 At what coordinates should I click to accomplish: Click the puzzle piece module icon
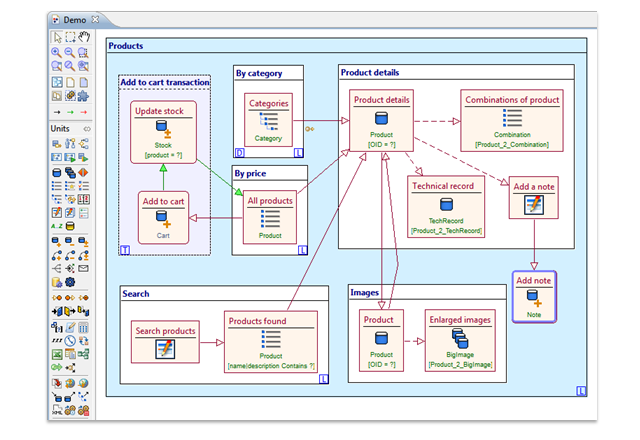84,96
